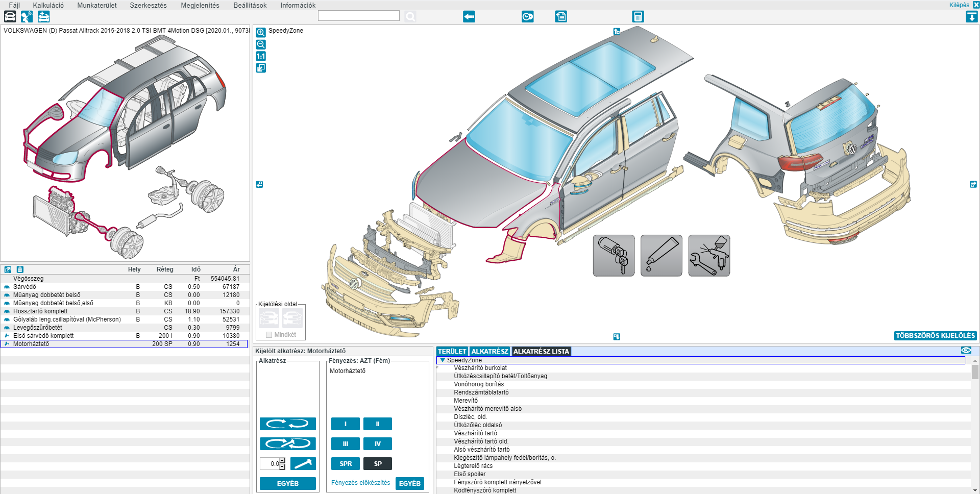Click the vehicle selection car icon
The width and height of the screenshot is (980, 494).
(10, 16)
